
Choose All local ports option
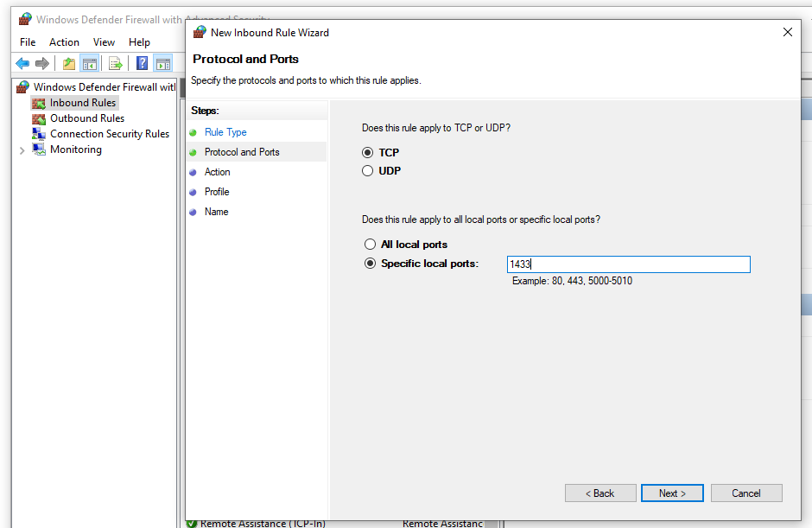point(370,244)
